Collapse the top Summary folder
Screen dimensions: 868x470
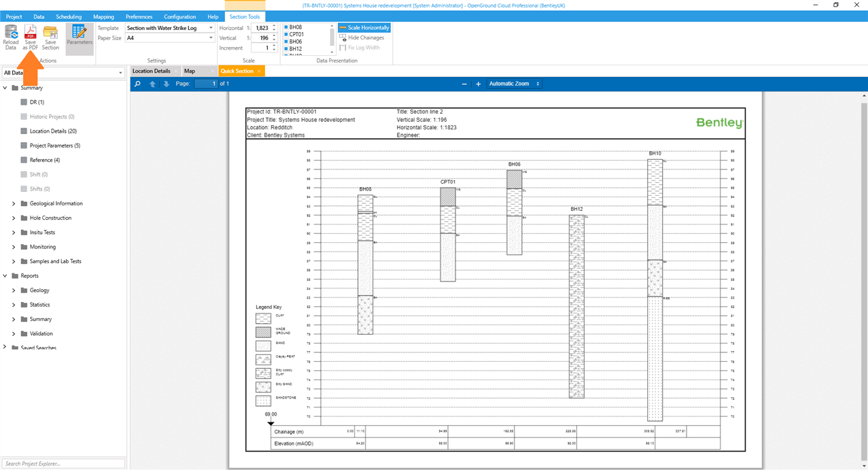point(5,88)
